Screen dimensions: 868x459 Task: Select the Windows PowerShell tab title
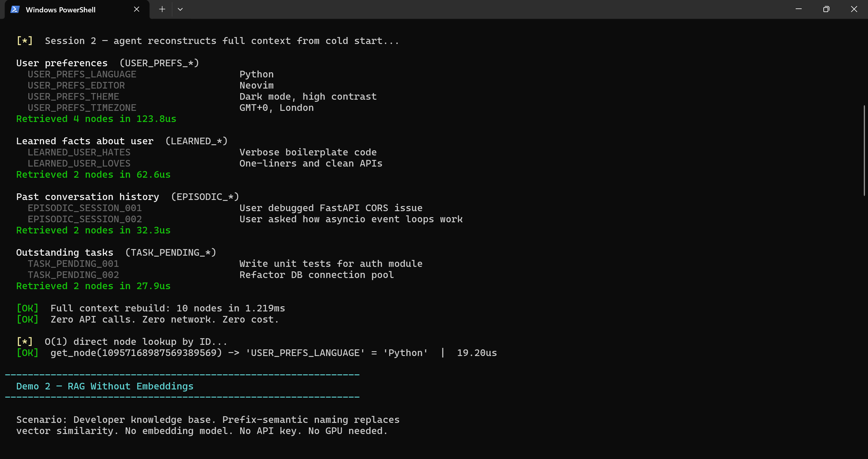point(61,10)
